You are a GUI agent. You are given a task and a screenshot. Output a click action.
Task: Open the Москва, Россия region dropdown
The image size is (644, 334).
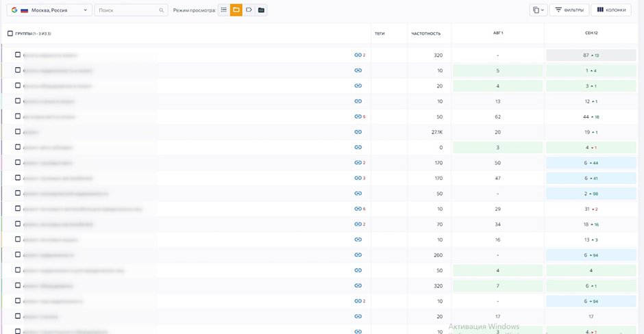[x=49, y=10]
